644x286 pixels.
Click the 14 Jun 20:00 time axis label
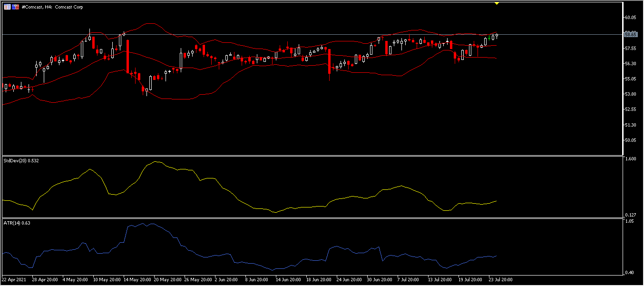[288, 279]
